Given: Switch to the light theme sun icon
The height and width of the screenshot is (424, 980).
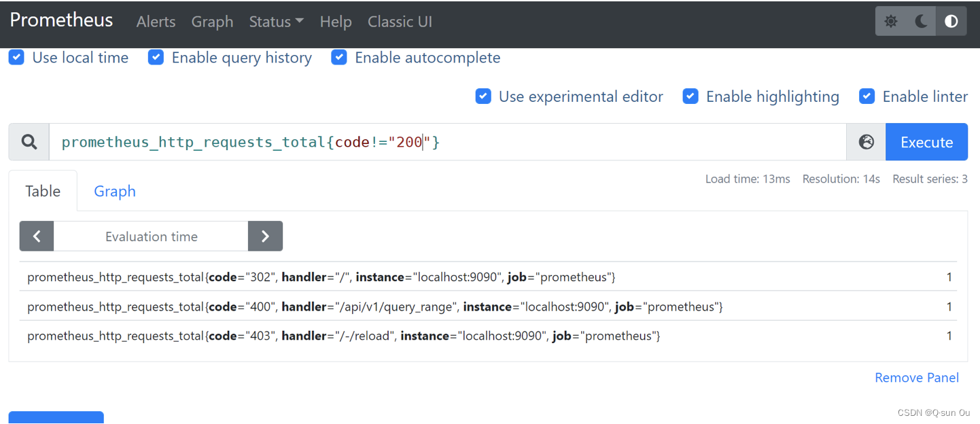Looking at the screenshot, I should [x=890, y=22].
